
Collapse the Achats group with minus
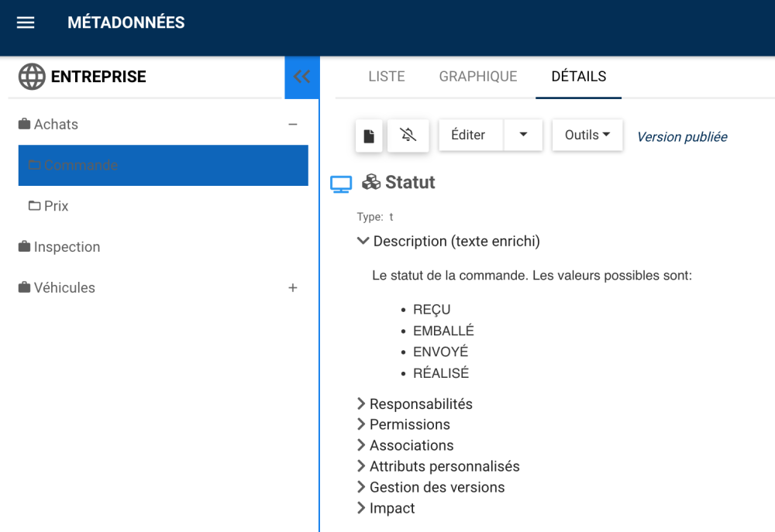pos(293,124)
